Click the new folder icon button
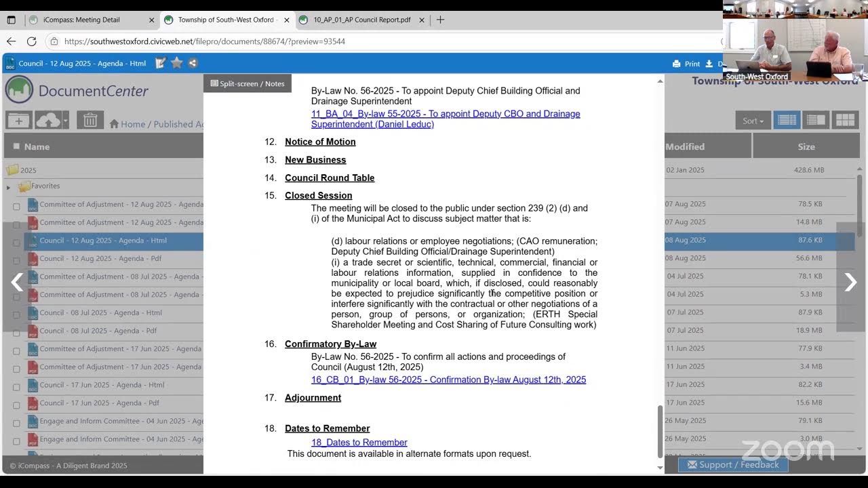 tap(18, 121)
